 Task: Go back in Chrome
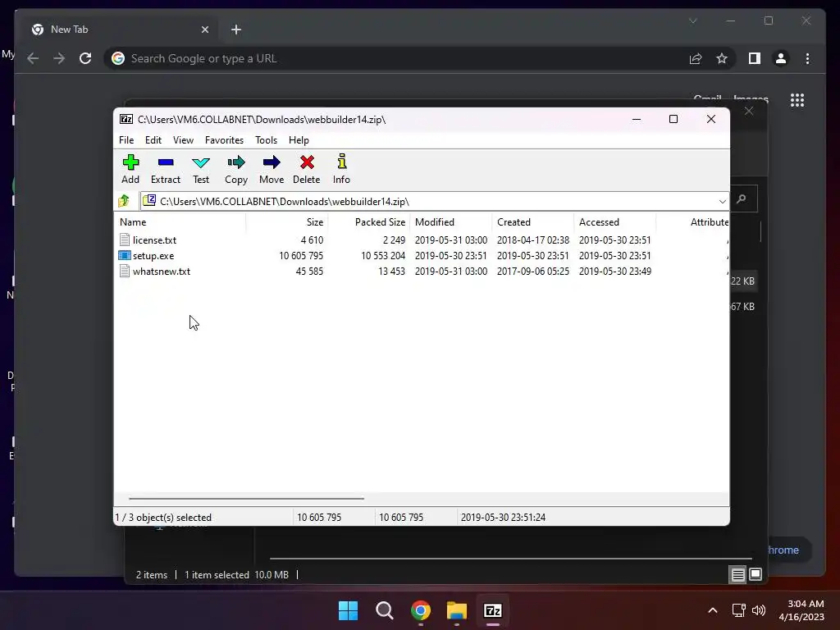tap(33, 58)
